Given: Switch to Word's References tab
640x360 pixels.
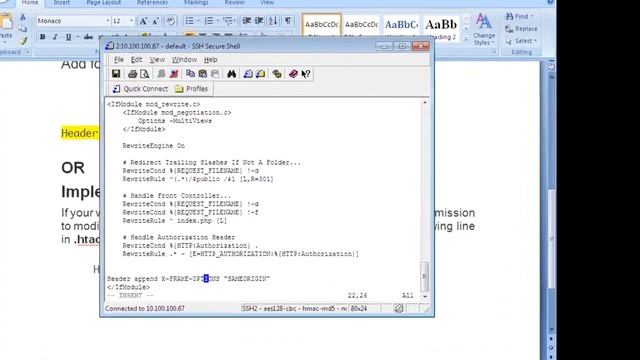Looking at the screenshot, I should pyautogui.click(x=152, y=3).
